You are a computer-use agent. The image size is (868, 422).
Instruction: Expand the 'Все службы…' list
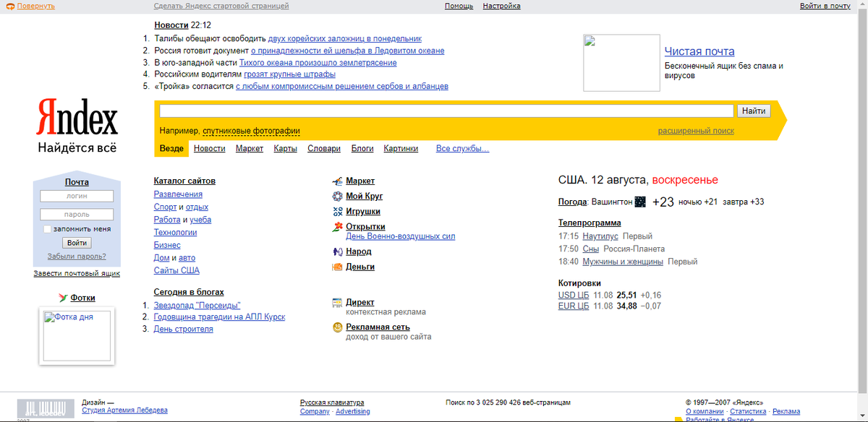pyautogui.click(x=463, y=149)
